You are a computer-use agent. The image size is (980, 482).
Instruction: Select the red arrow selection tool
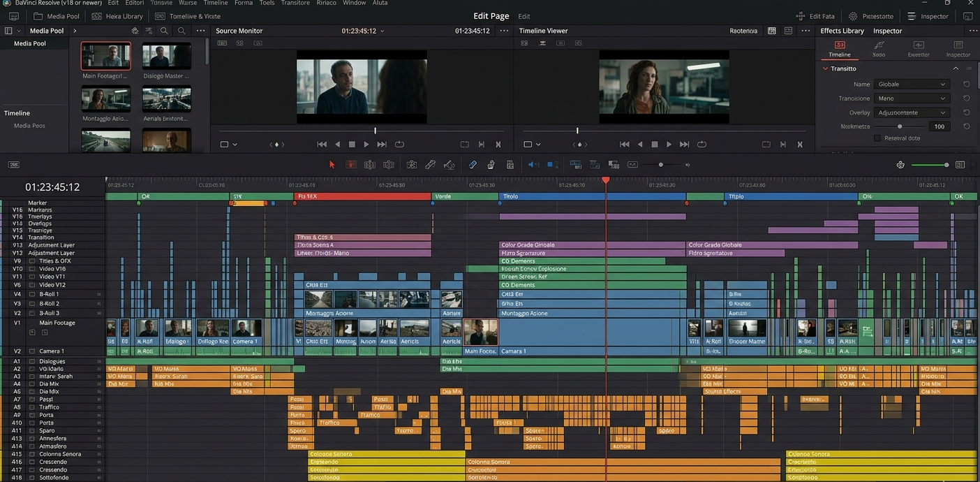click(x=332, y=165)
